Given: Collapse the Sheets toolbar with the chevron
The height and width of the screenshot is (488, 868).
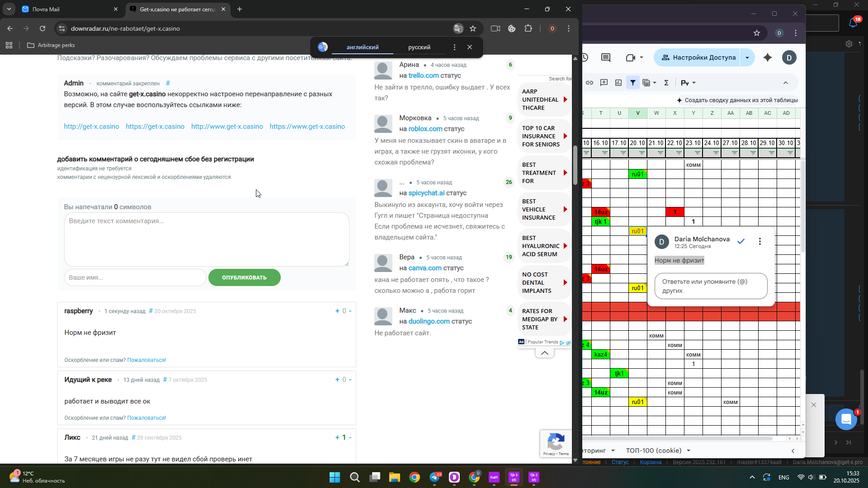Looking at the screenshot, I should pyautogui.click(x=786, y=83).
